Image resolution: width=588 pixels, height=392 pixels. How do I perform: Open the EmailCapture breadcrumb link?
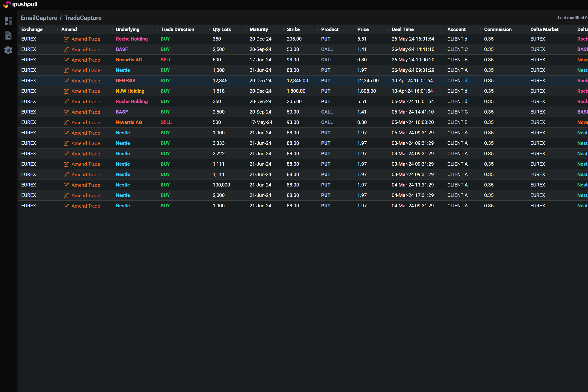[x=39, y=18]
